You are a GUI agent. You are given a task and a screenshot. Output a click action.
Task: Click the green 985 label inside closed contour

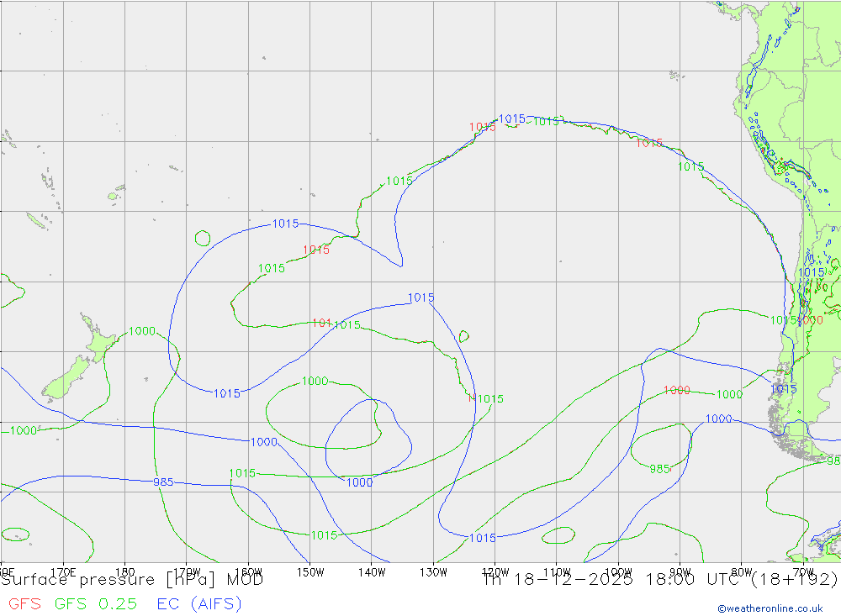(x=659, y=469)
